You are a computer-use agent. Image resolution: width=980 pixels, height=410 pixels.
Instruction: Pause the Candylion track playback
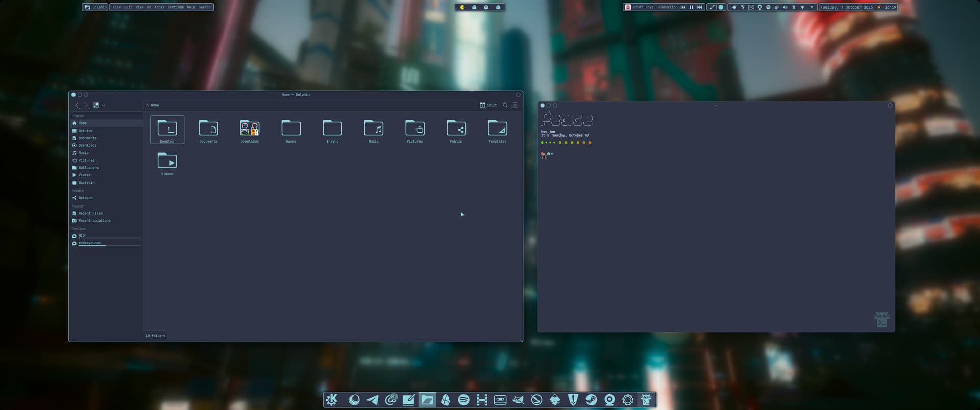coord(692,7)
